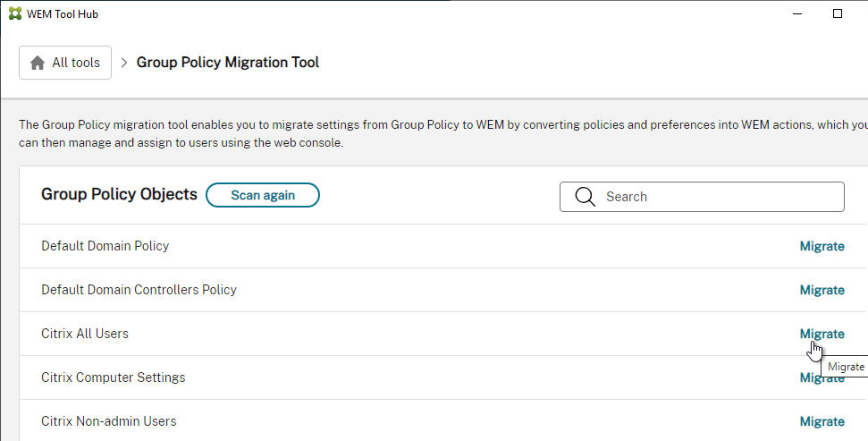Select the Default Domain Policy row
The image size is (868, 441).
pos(442,246)
